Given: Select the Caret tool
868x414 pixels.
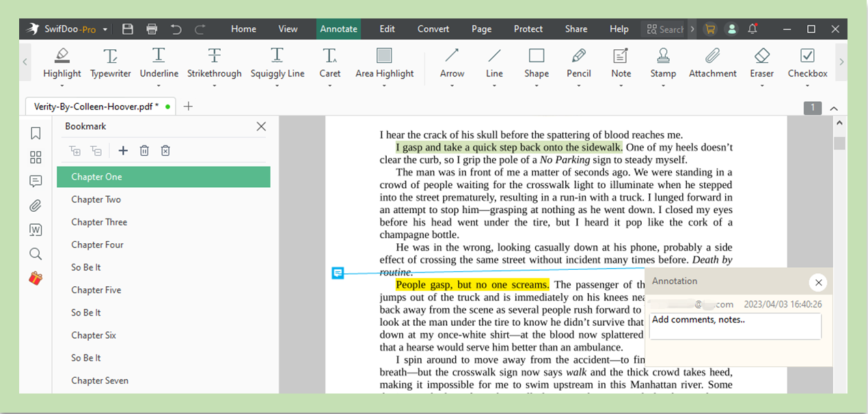Looking at the screenshot, I should pyautogui.click(x=330, y=63).
